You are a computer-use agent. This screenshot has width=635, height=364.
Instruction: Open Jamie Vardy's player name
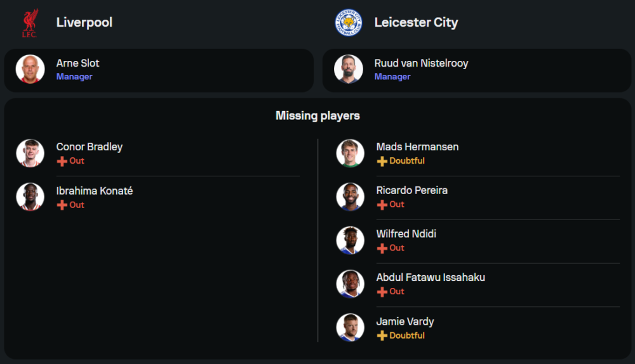pos(405,322)
